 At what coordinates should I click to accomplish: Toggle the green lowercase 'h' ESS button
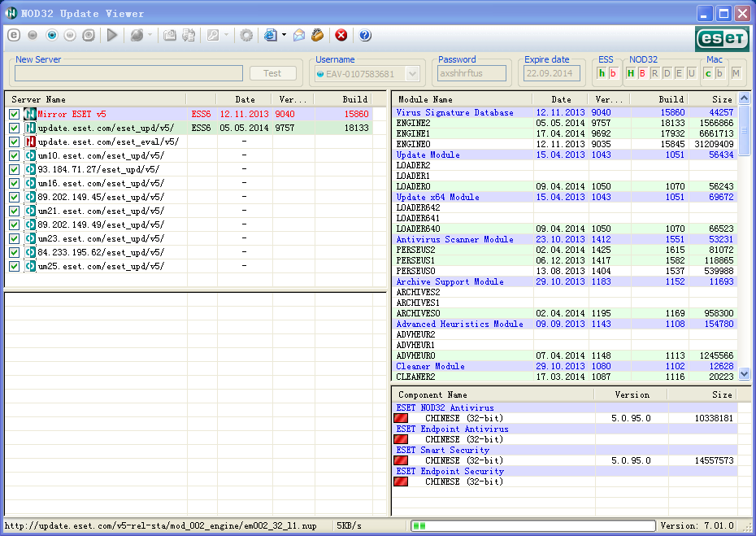click(x=602, y=73)
